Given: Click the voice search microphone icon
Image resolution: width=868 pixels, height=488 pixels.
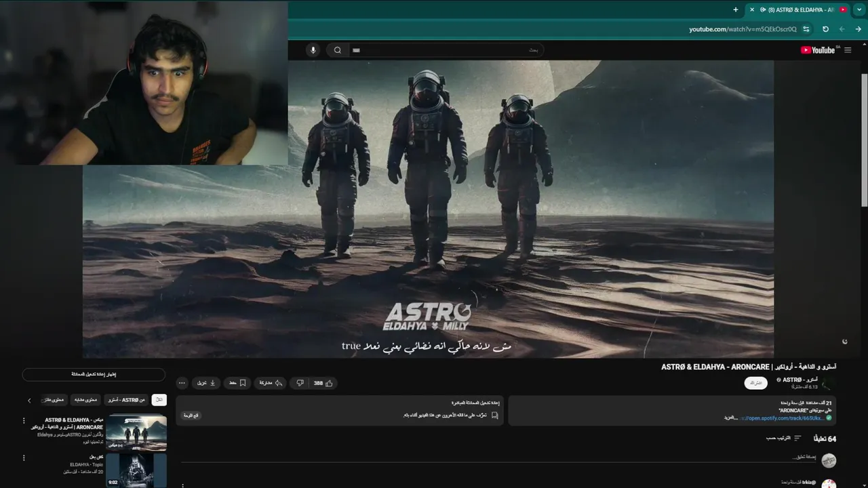Looking at the screenshot, I should [313, 50].
